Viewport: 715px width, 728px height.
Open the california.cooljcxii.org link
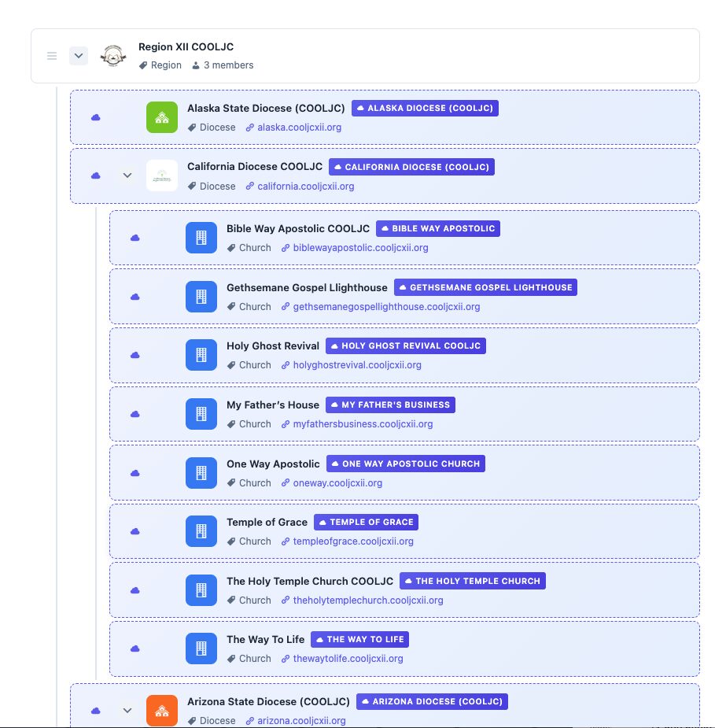pyautogui.click(x=305, y=187)
